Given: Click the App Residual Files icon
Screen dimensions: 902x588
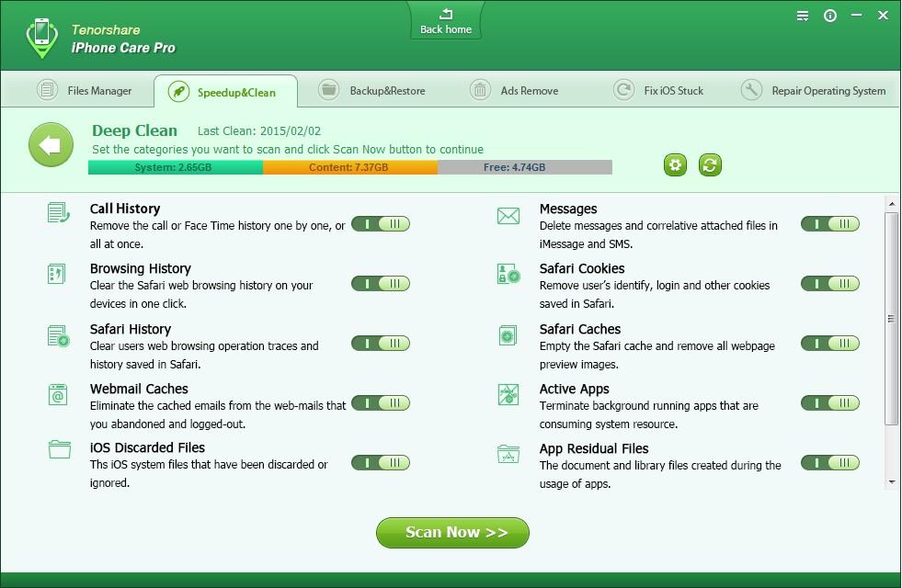Looking at the screenshot, I should coord(508,454).
